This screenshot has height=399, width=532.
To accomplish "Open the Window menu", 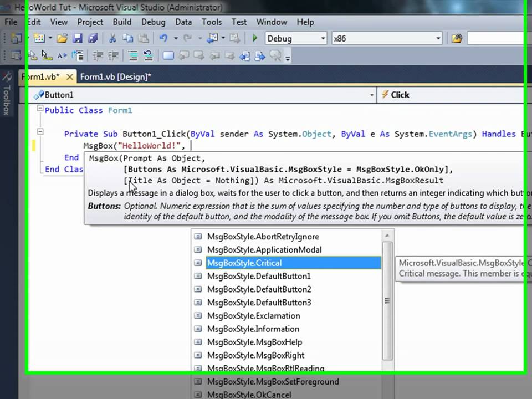I will pos(272,22).
